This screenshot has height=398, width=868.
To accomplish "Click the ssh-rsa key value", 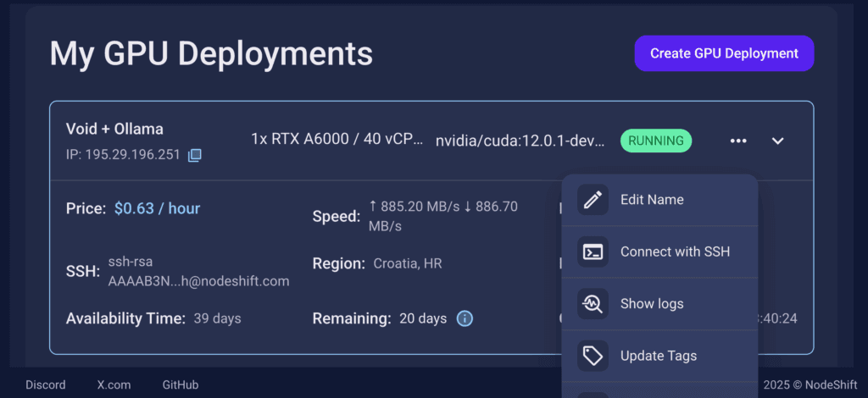I will pyautogui.click(x=198, y=272).
